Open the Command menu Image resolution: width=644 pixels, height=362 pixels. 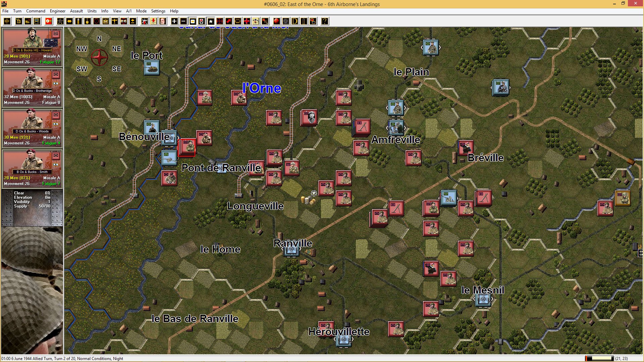click(36, 11)
